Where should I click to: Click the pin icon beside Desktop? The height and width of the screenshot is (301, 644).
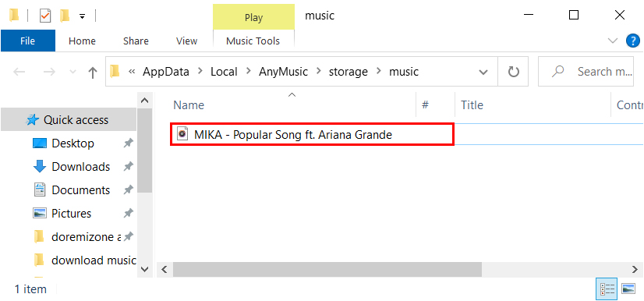tap(129, 143)
